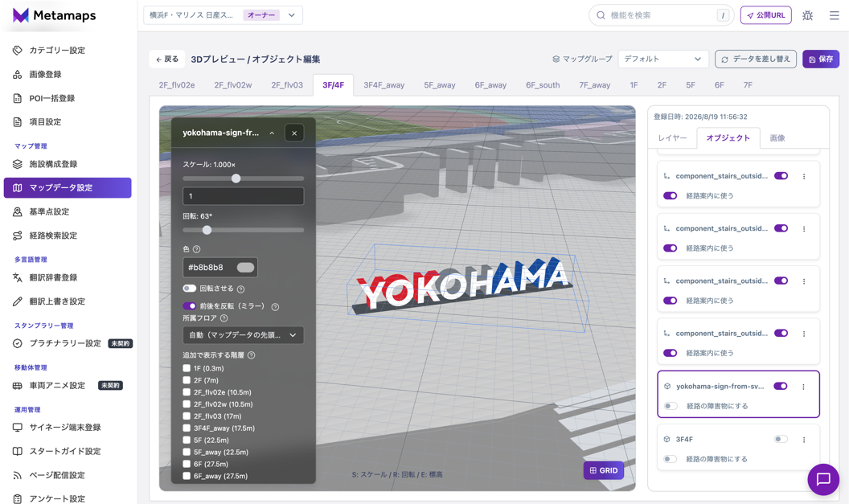Image resolution: width=849 pixels, height=504 pixels.
Task: Switch to the 7F_away floor tab
Action: (594, 85)
